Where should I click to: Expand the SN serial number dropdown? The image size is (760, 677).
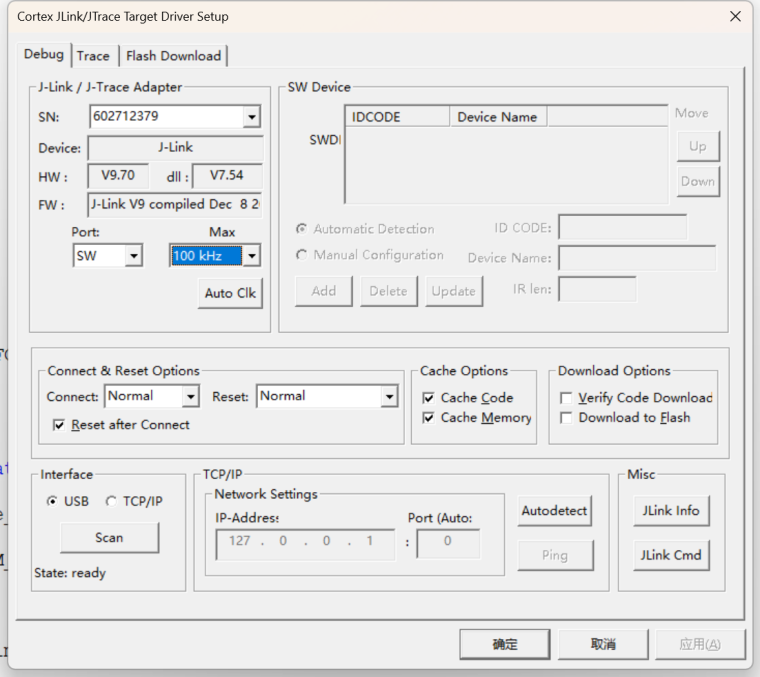point(252,117)
